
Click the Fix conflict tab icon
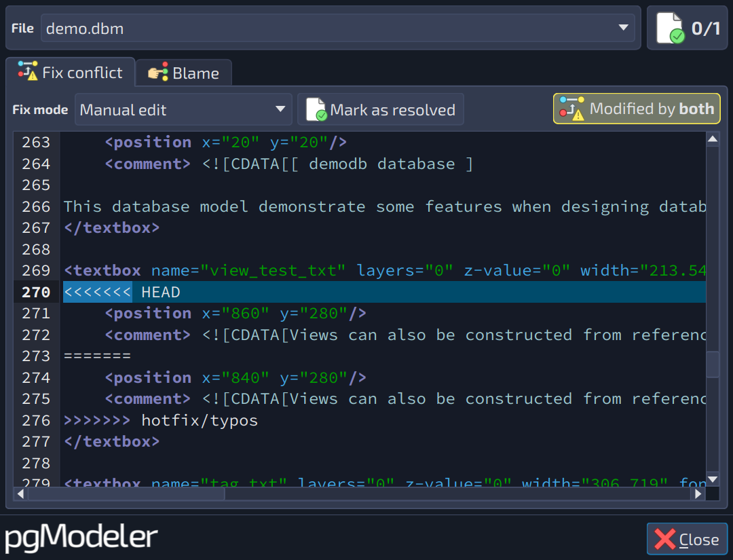point(28,71)
